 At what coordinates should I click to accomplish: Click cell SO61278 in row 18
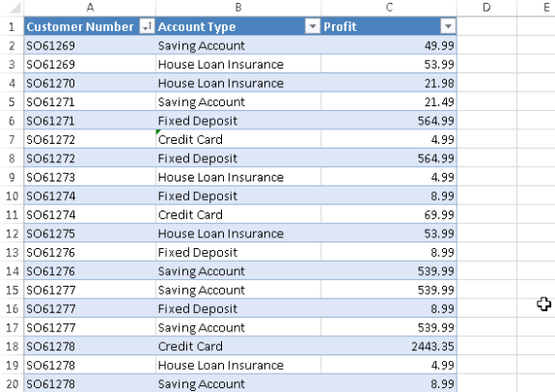90,346
